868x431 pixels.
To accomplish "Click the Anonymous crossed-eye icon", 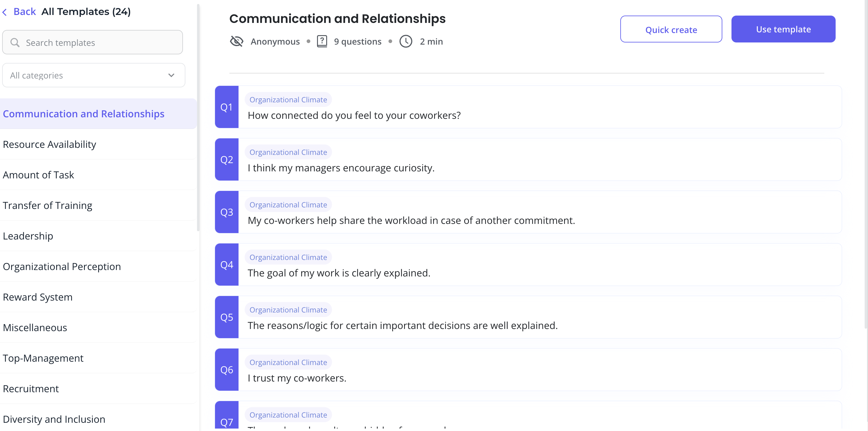I will (x=236, y=42).
